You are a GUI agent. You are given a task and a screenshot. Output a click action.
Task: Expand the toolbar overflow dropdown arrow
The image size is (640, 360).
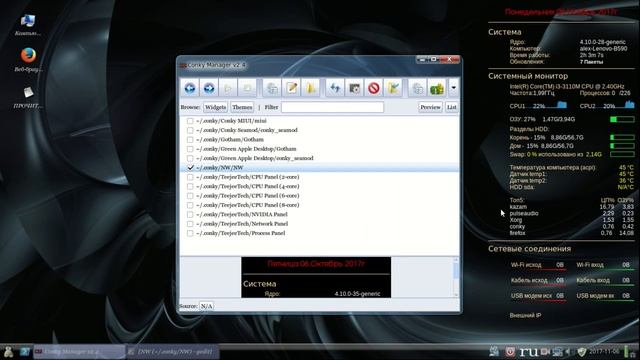tap(453, 88)
